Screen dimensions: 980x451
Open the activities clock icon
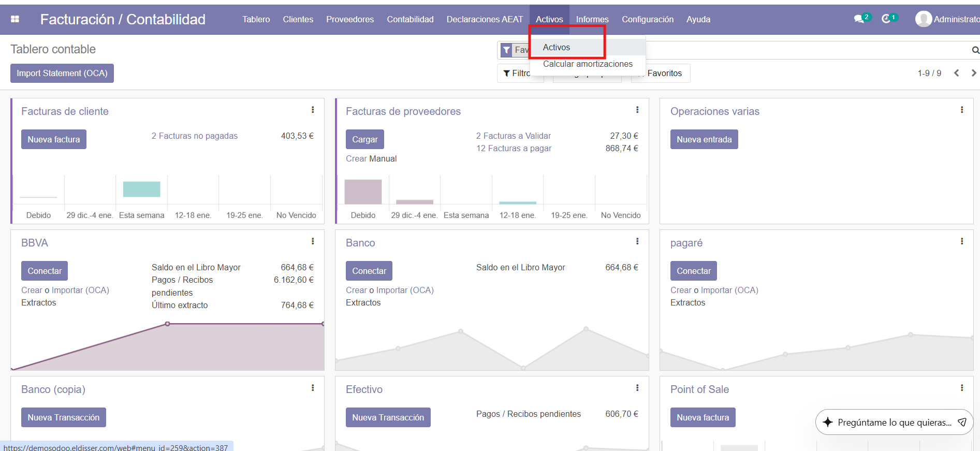(x=886, y=19)
